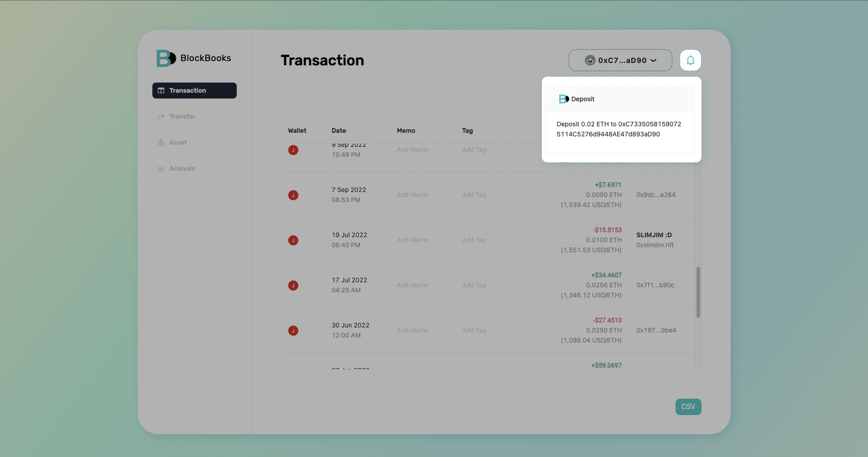The image size is (868, 457).
Task: Click Add Tag in the 10:49 PM row
Action: pos(474,150)
